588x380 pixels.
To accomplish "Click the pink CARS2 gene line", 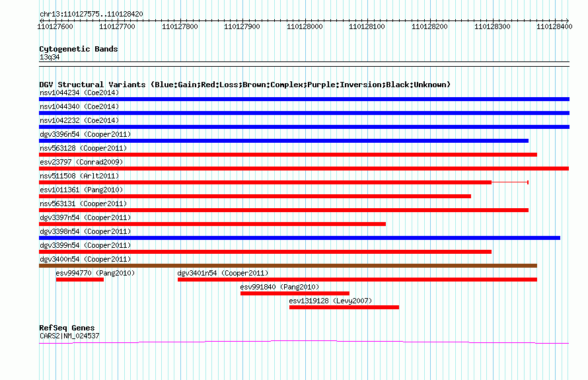I will tap(304, 342).
